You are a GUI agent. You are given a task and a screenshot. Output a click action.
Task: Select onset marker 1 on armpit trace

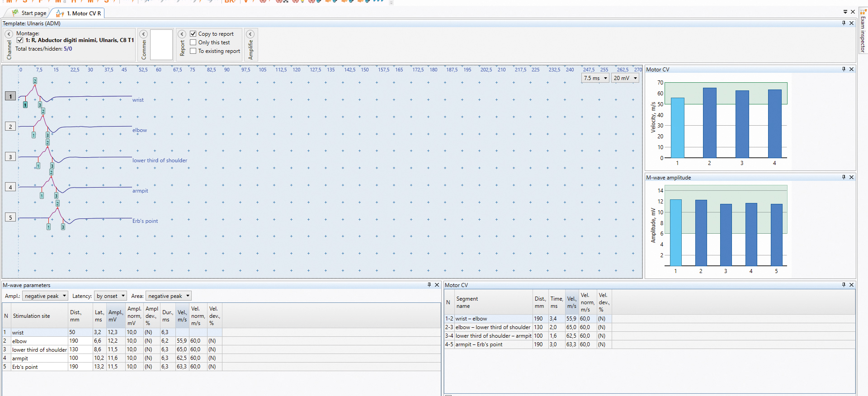[42, 196]
